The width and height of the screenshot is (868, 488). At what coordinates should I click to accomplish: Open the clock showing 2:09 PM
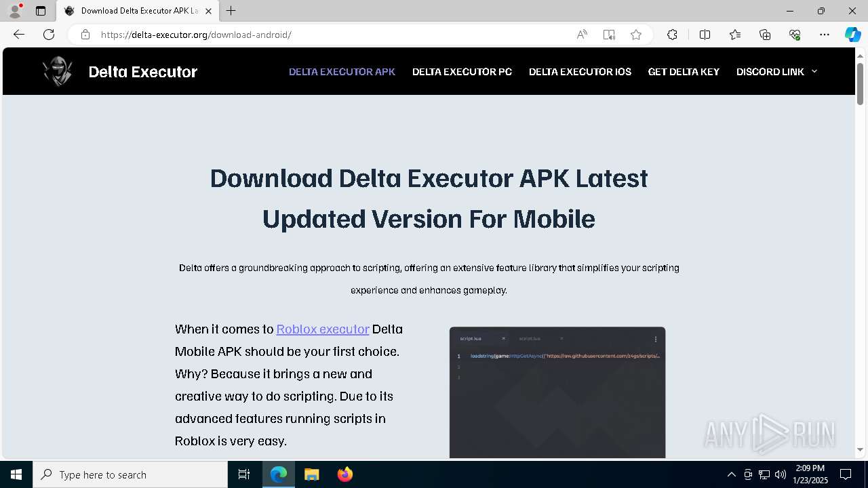[810, 474]
